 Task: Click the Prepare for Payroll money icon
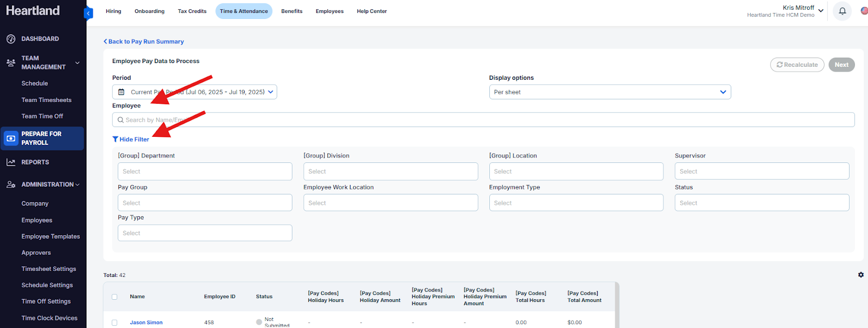click(11, 138)
